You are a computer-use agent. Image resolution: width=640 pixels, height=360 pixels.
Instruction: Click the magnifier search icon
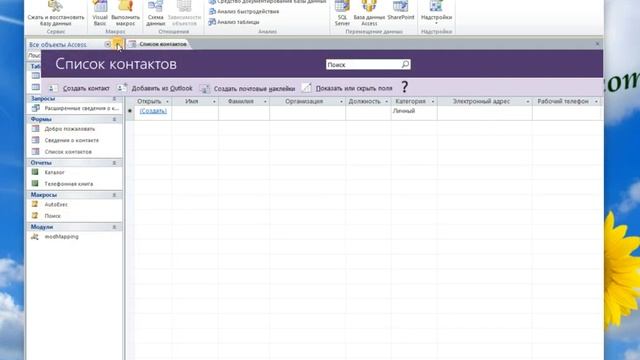pyautogui.click(x=405, y=64)
